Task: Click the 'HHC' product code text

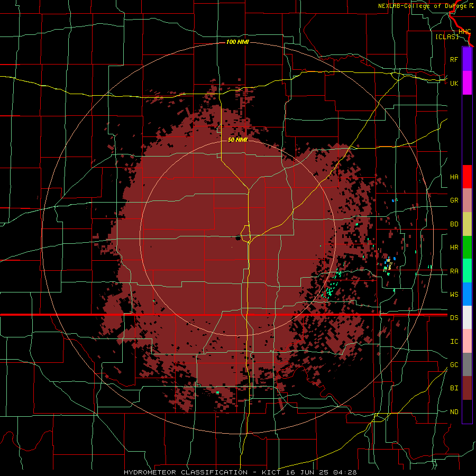Action: click(464, 32)
